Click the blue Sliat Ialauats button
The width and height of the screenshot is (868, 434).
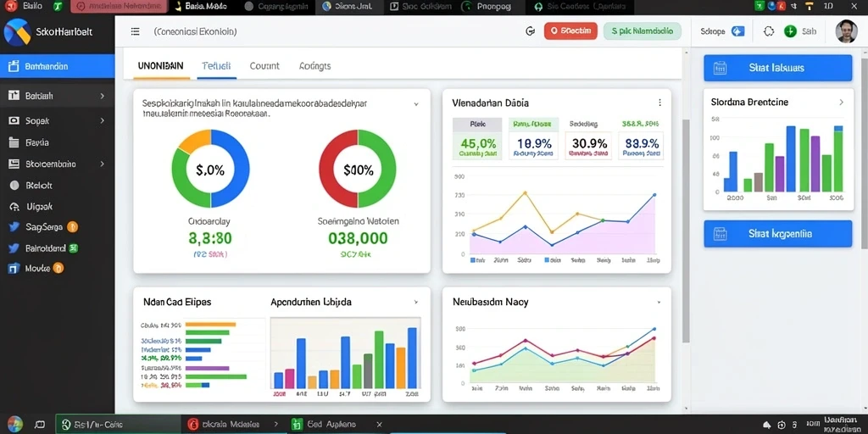(x=778, y=68)
